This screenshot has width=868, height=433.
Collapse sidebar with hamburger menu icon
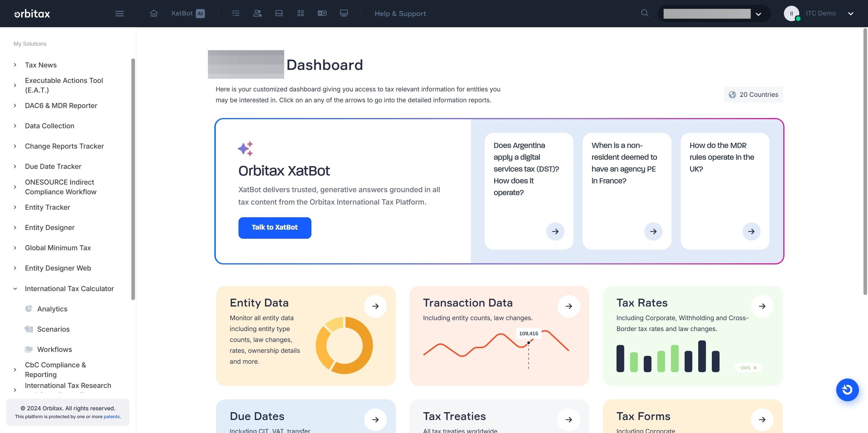pyautogui.click(x=119, y=14)
